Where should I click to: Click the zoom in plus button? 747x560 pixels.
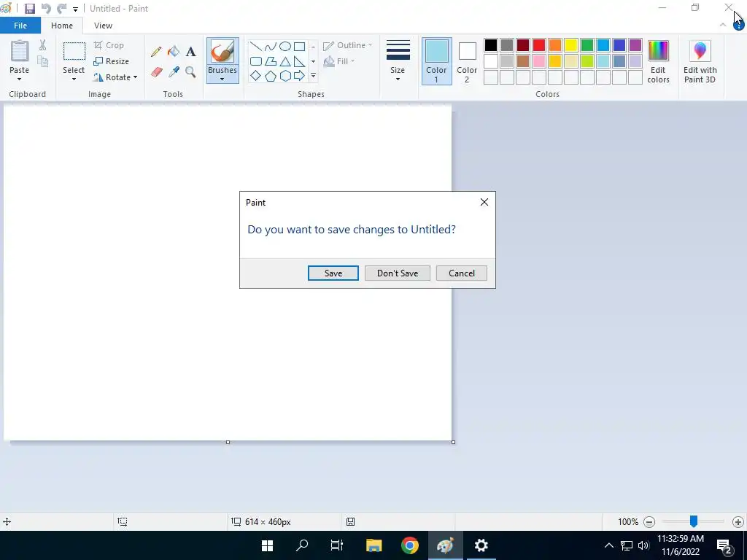(x=738, y=522)
